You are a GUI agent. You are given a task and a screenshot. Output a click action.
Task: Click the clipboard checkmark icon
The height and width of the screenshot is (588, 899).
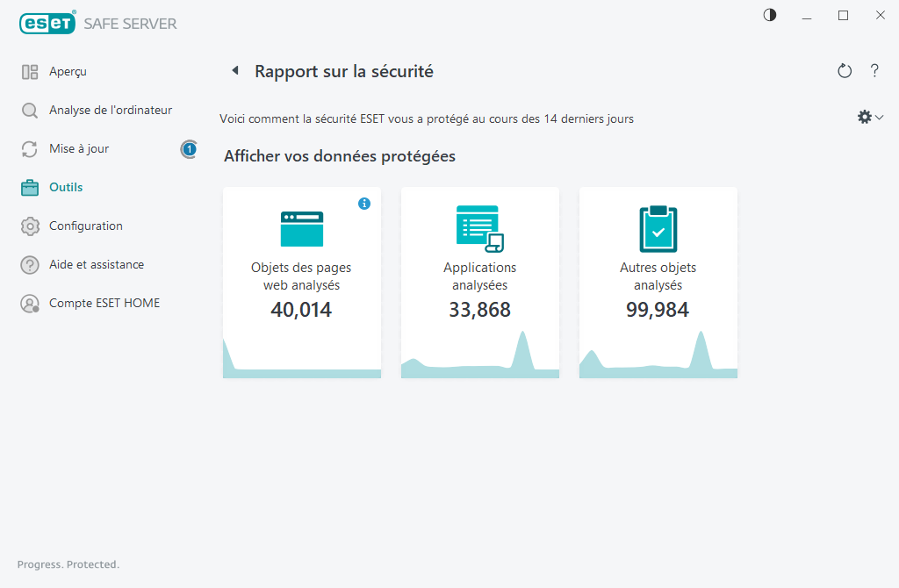[x=658, y=229]
